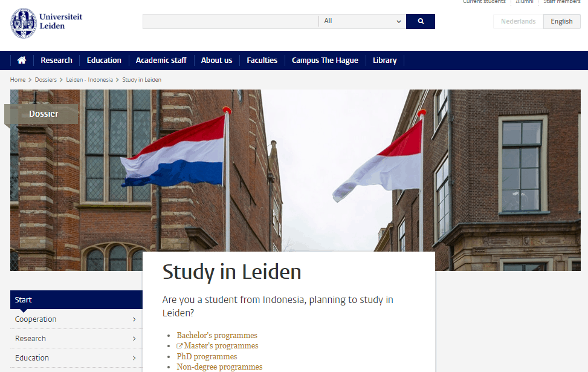The image size is (588, 372).
Task: Click the magnifier search button
Action: [x=421, y=21]
